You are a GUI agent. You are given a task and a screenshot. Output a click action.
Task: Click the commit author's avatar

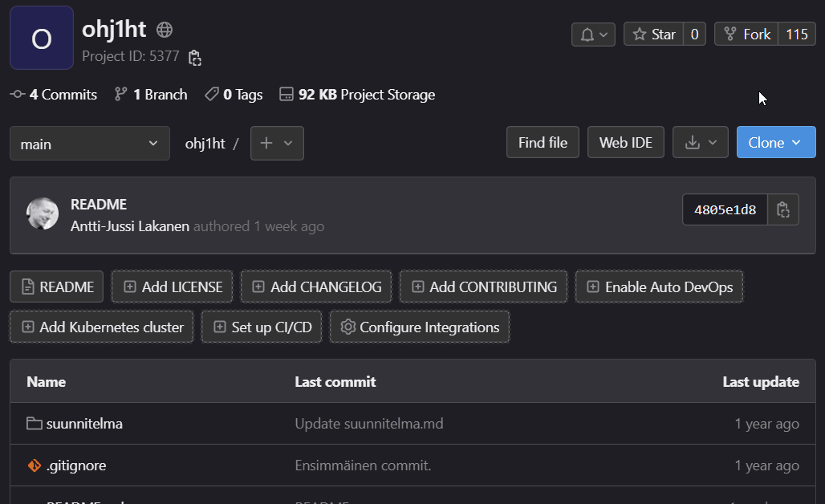point(42,214)
